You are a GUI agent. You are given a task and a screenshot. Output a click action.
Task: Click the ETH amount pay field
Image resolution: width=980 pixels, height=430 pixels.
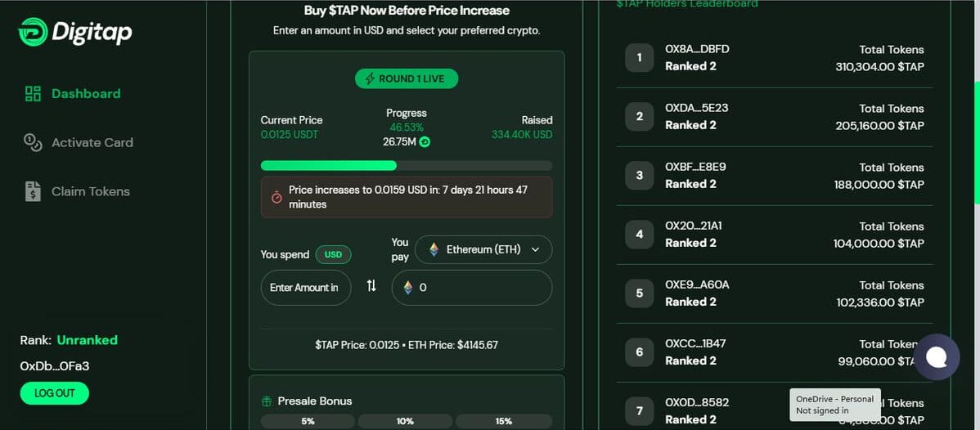pyautogui.click(x=472, y=288)
